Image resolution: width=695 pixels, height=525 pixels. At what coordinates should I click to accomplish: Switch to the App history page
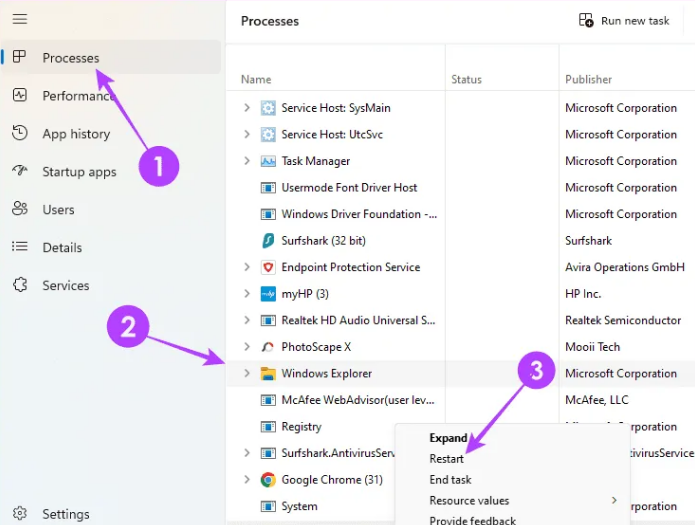coord(76,134)
